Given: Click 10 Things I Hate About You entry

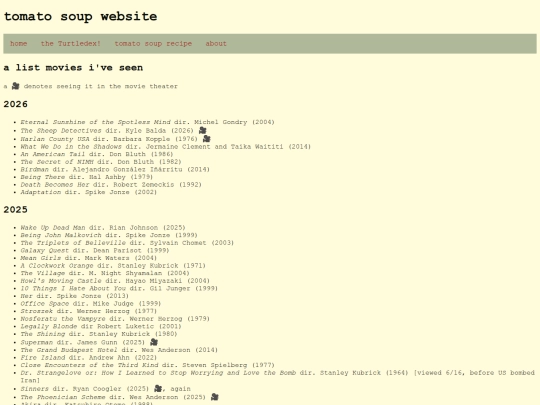Looking at the screenshot, I should [119, 288].
